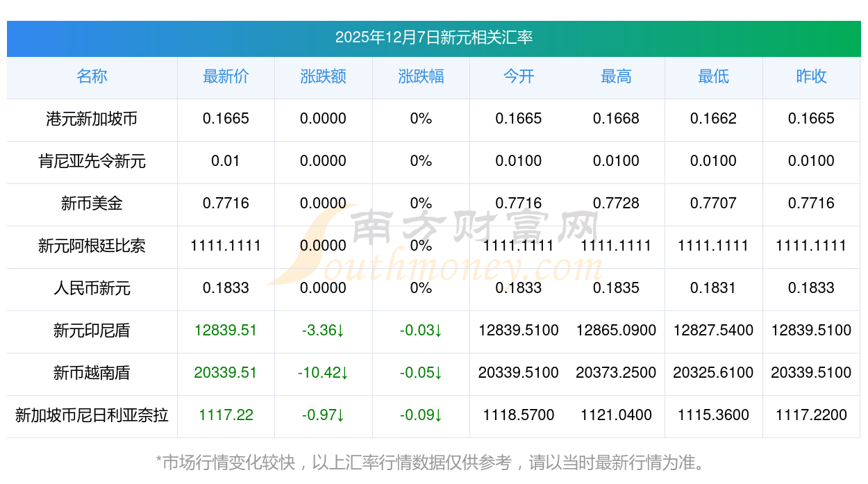Click the 新币美金 row name
Screen dimensions: 868x484
coord(92,203)
